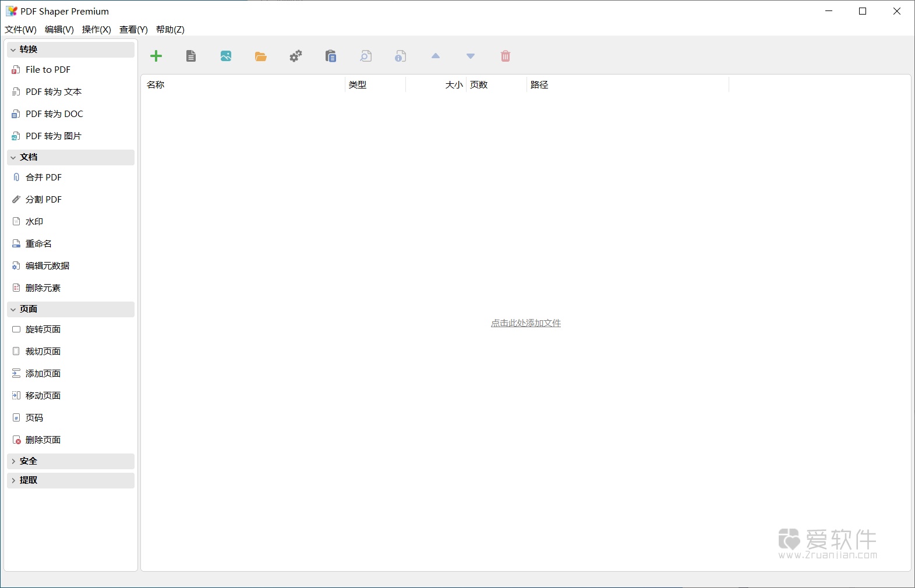Click the move-down triangle toolbar icon

[471, 56]
